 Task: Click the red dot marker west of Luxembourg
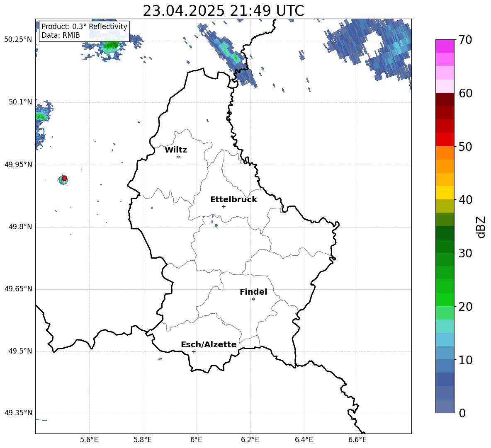pyautogui.click(x=64, y=179)
